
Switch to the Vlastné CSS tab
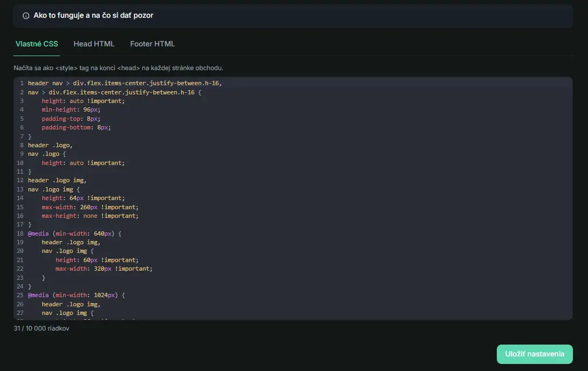[37, 44]
